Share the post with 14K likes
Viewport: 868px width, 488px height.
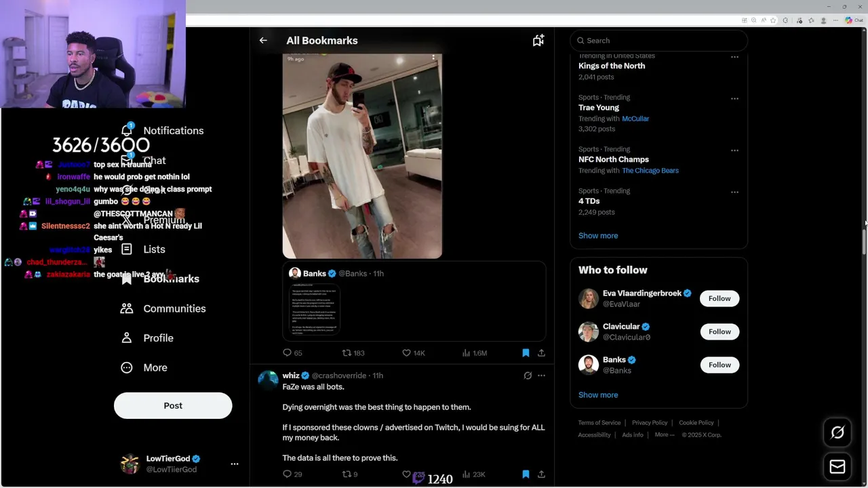click(541, 353)
